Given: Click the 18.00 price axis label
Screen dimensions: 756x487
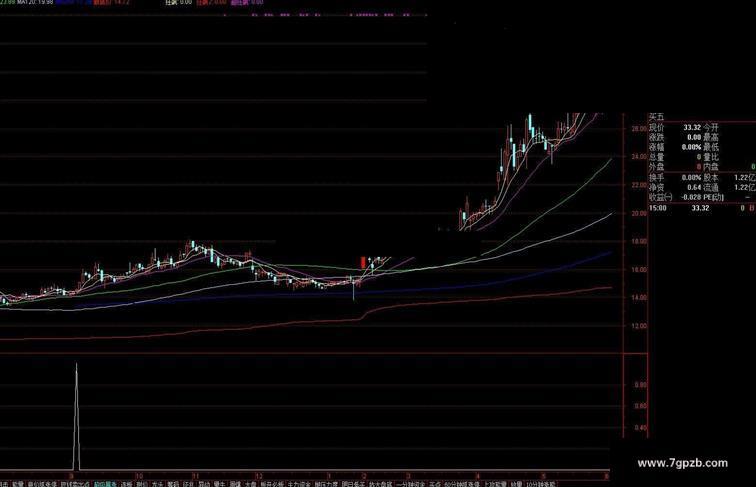Looking at the screenshot, I should [639, 241].
